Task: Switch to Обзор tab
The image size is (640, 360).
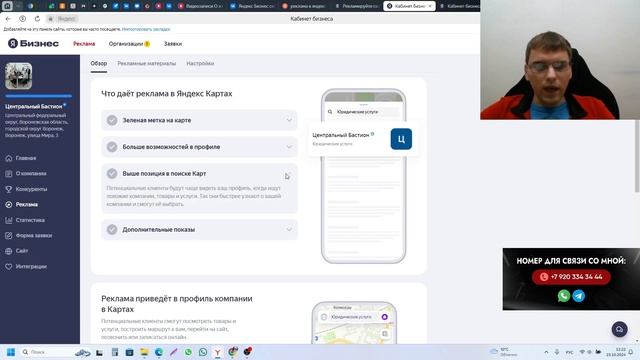Action: click(99, 63)
